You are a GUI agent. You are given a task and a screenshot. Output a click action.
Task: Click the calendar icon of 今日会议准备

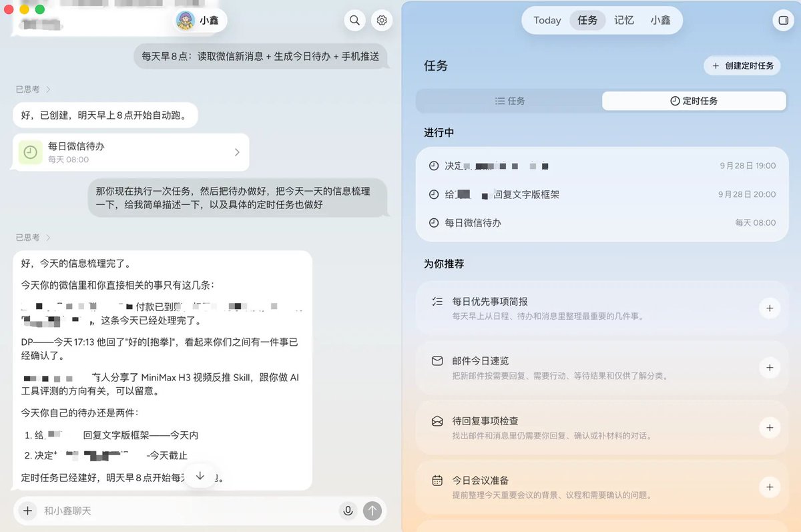tap(437, 480)
